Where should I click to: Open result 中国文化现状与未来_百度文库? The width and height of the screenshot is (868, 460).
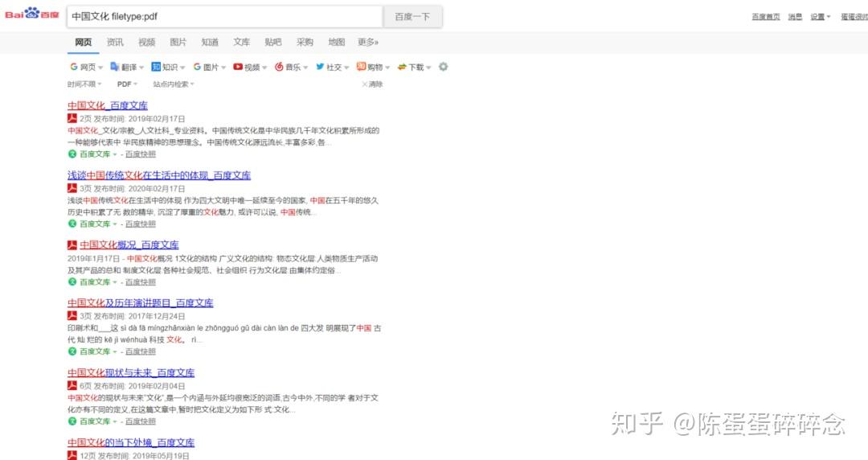click(x=131, y=372)
